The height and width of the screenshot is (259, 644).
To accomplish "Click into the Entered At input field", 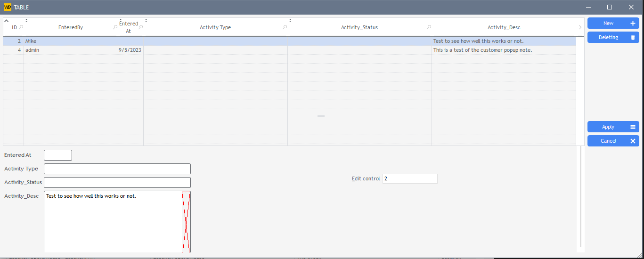I will coord(57,155).
